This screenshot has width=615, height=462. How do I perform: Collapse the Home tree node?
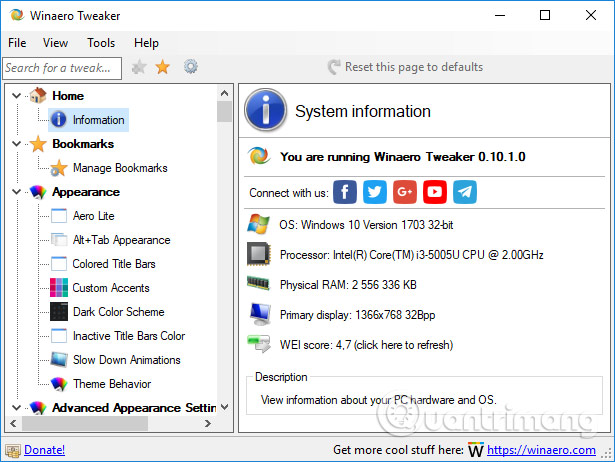(16, 95)
